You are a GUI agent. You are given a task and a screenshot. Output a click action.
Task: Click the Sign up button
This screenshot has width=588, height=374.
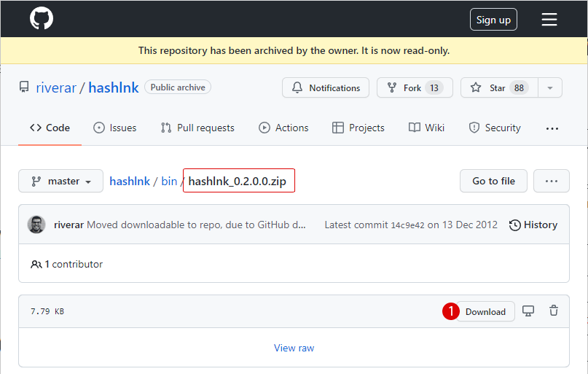(493, 20)
